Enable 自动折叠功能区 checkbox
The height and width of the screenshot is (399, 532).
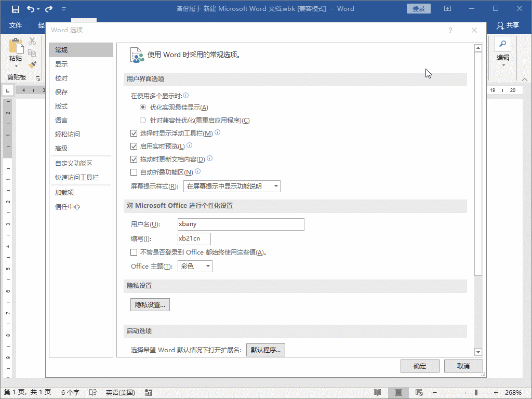(x=134, y=172)
